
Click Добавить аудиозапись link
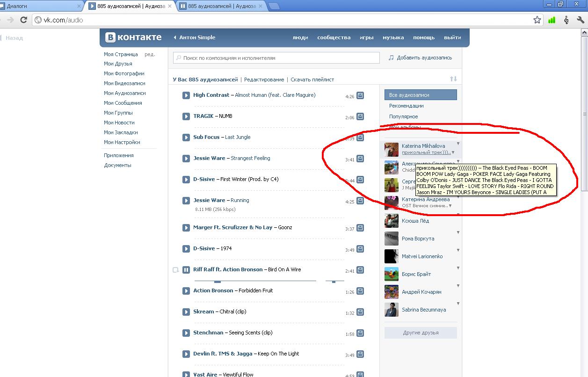coord(420,58)
